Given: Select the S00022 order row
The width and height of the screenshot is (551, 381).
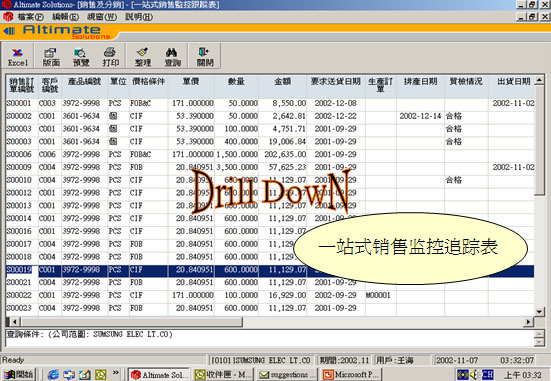Looking at the screenshot, I should 270,295.
